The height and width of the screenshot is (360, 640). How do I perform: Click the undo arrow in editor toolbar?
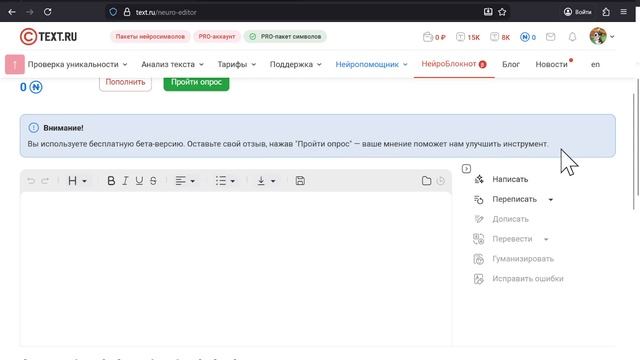(31, 181)
